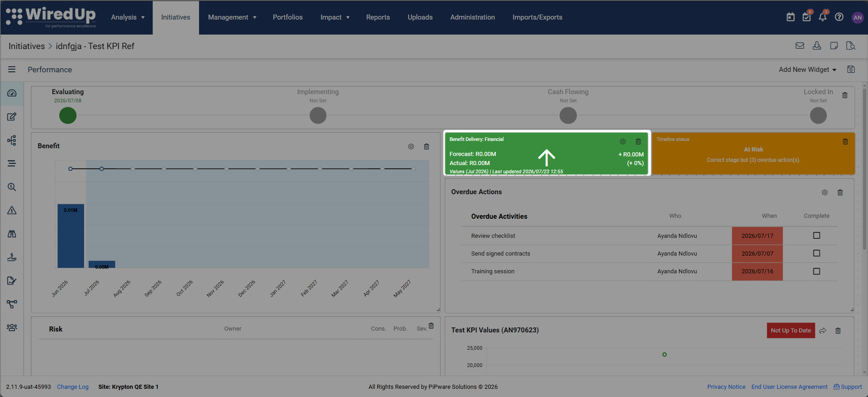Viewport: 868px width, 397px height.
Task: Open the warning triangle sidebar icon
Action: [12, 210]
